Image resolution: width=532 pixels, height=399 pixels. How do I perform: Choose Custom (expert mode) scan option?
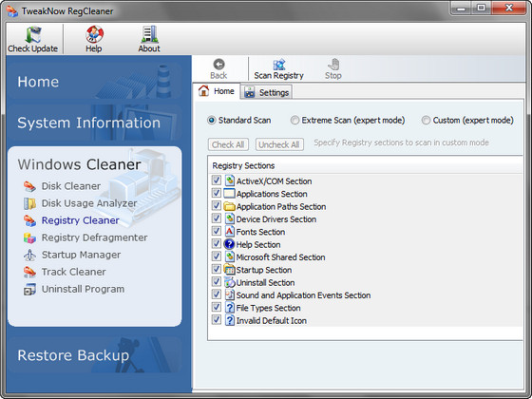pos(426,121)
